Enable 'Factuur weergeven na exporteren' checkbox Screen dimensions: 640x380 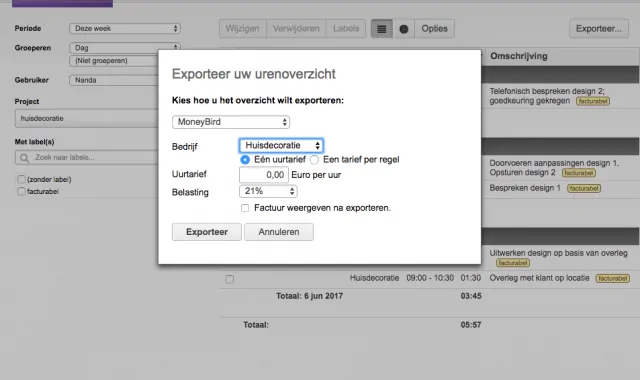click(245, 208)
